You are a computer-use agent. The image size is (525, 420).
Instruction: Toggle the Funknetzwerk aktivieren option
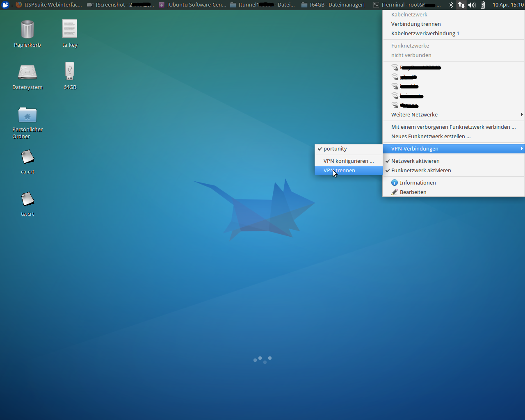[x=421, y=170]
